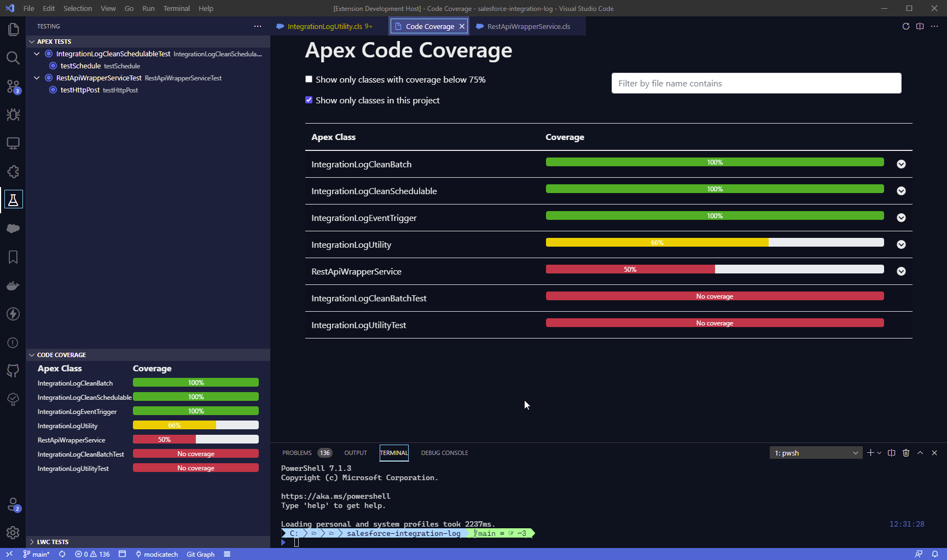The image size is (947, 560).
Task: Close the terminal panel
Action: [934, 453]
